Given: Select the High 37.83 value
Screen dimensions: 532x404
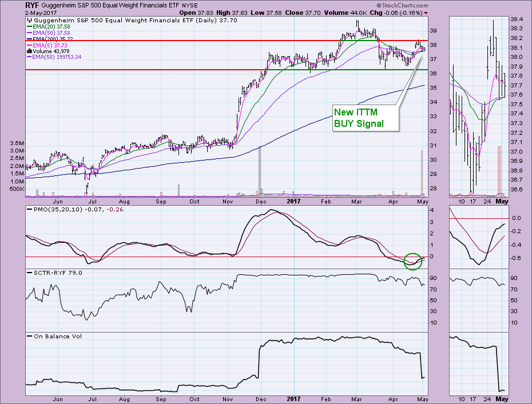Looking at the screenshot, I should click(x=232, y=13).
